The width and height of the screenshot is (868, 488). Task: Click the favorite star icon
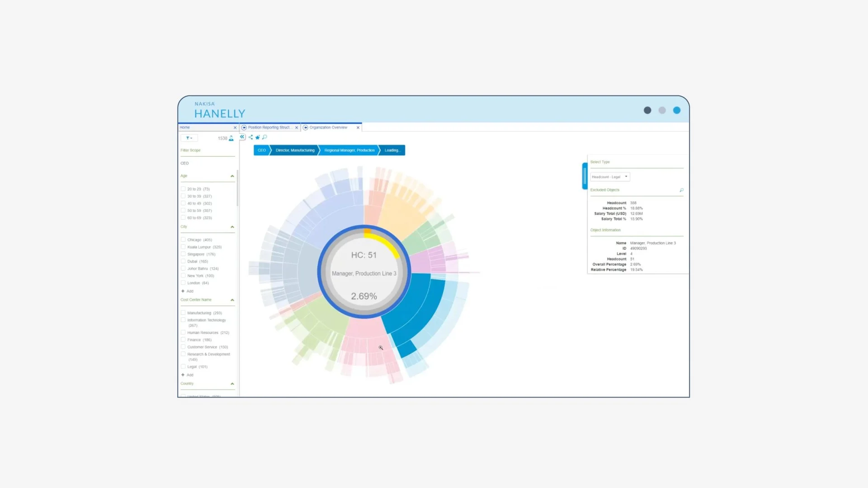(x=258, y=137)
